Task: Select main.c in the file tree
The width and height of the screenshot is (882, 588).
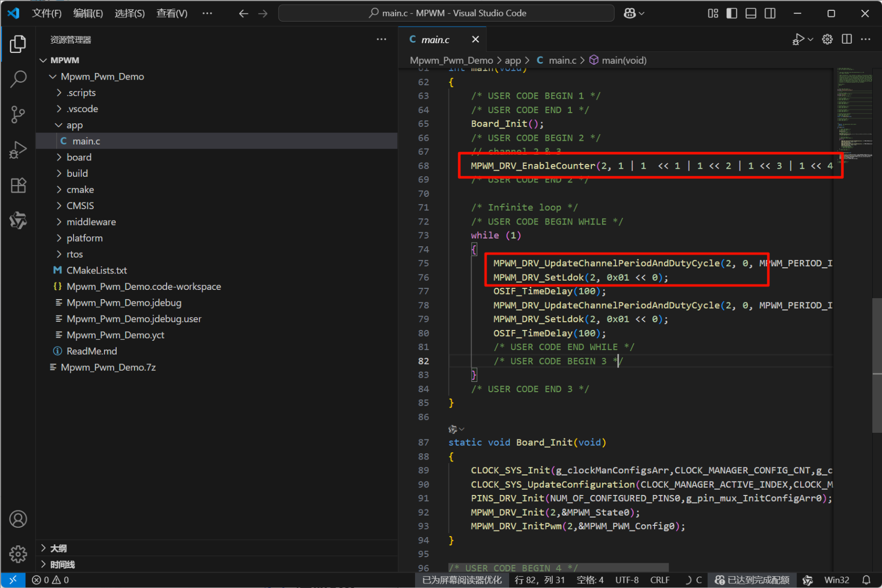Action: [217, 141]
